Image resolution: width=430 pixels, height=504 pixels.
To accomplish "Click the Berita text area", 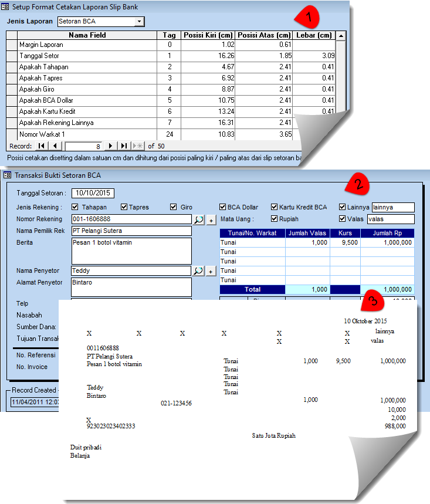I will tap(131, 251).
